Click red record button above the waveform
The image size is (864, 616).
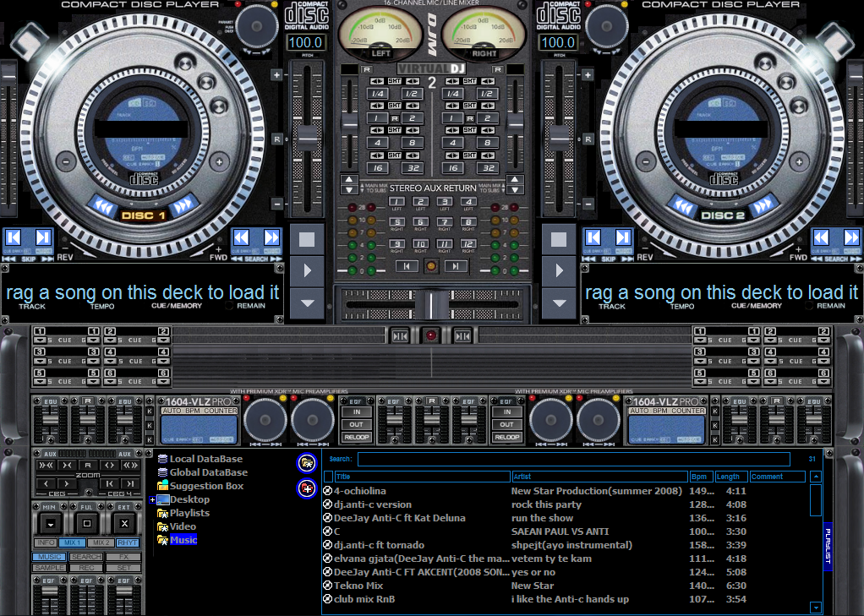coord(431,335)
